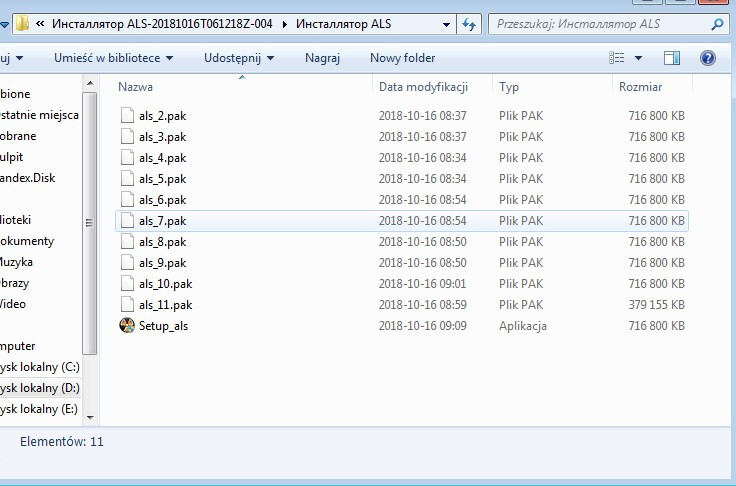Viewport: 736px width, 486px height.
Task: Click the help question mark icon
Action: (x=708, y=58)
